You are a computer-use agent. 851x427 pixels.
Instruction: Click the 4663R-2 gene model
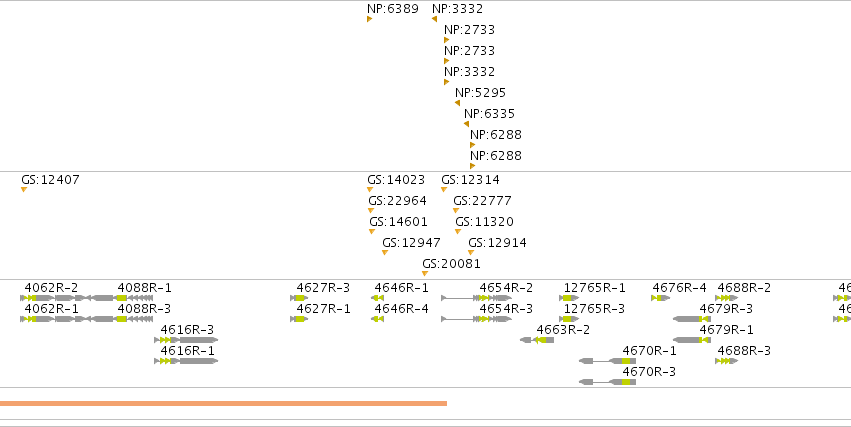[537, 340]
